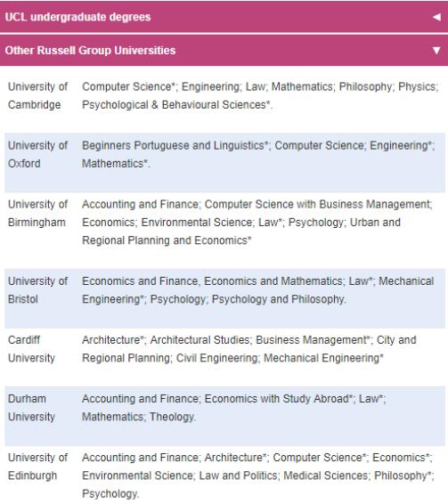This screenshot has height=504, width=448.
Task: Click the left-pointing arrow on UCL header
Action: coord(436,17)
